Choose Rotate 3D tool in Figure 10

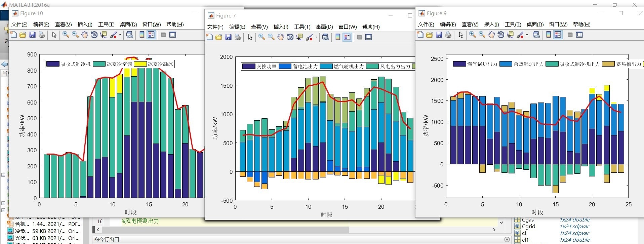pyautogui.click(x=94, y=35)
